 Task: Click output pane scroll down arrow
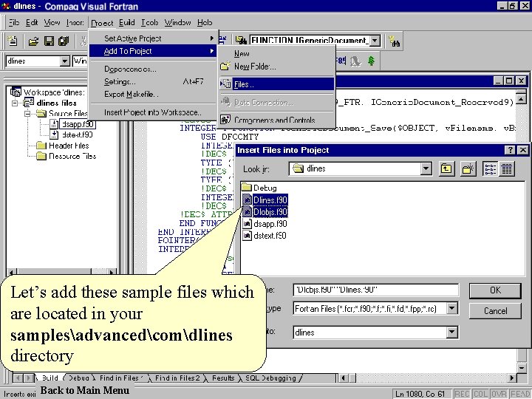pyautogui.click(x=522, y=367)
